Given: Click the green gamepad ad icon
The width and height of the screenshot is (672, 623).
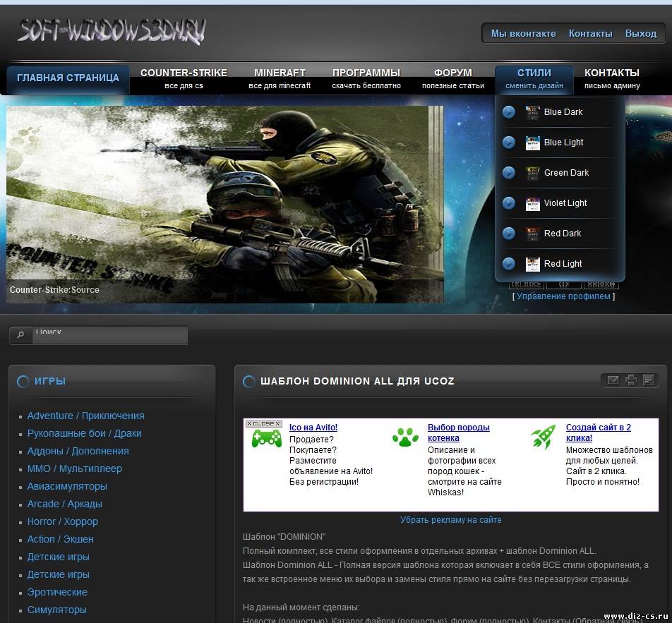Looking at the screenshot, I should tap(267, 438).
